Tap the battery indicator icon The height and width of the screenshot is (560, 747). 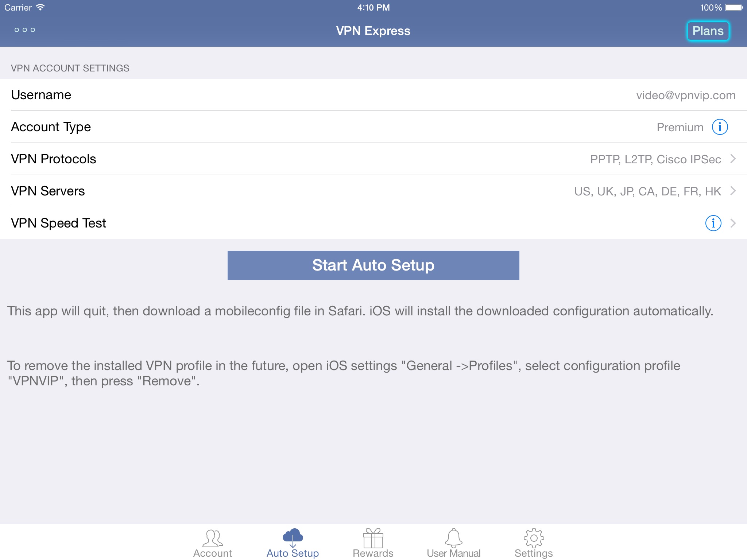[734, 7]
